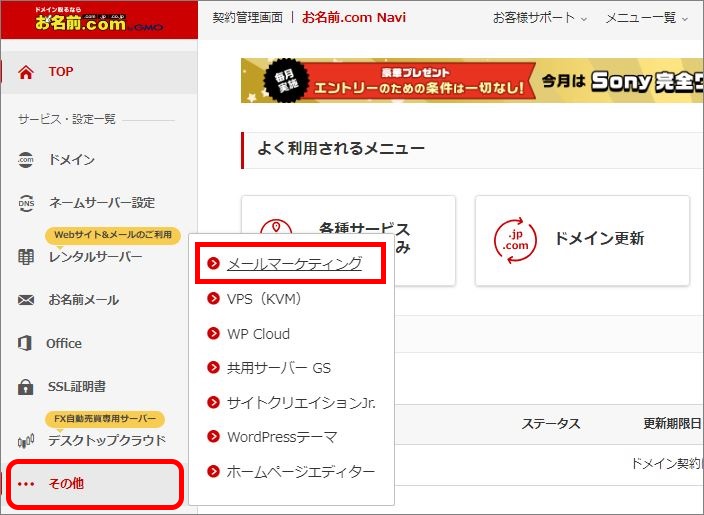704x515 pixels.
Task: Click the Sony present campaign banner
Action: (472, 81)
